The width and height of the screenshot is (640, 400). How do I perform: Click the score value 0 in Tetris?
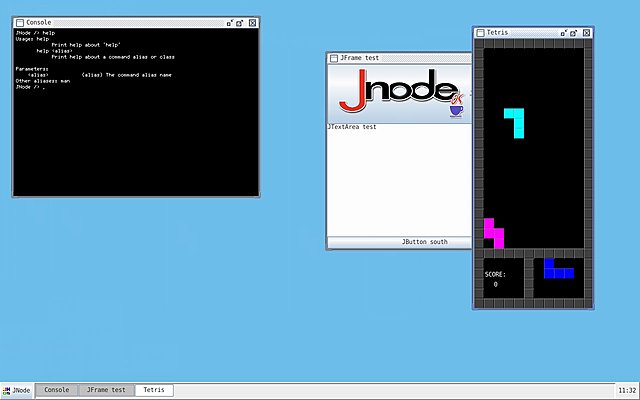(496, 284)
